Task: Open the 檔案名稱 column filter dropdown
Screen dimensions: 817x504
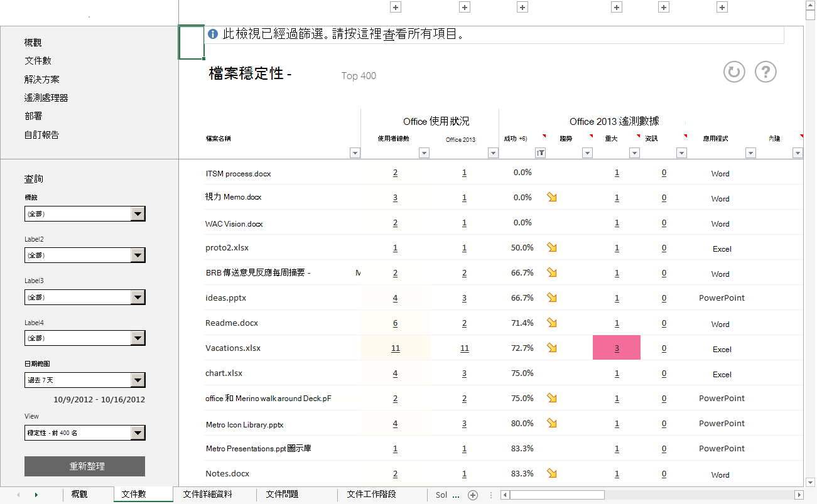Action: [x=355, y=153]
